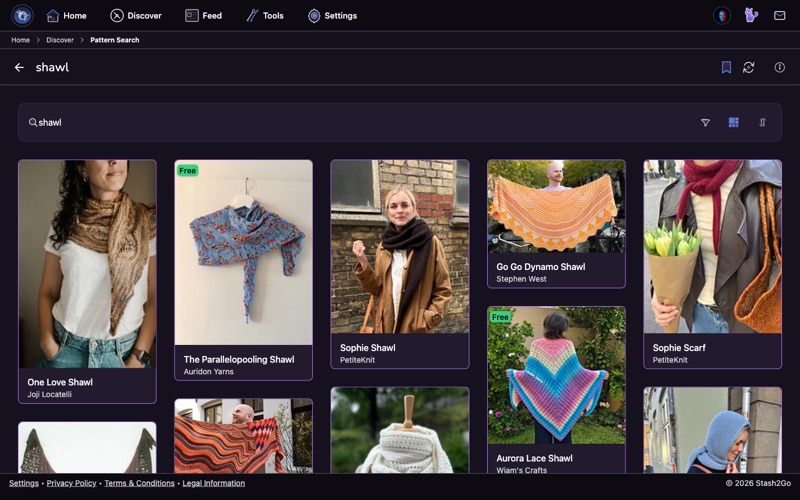Screen dimensions: 800x500
Task: Click the Home house icon
Action: tap(53, 16)
